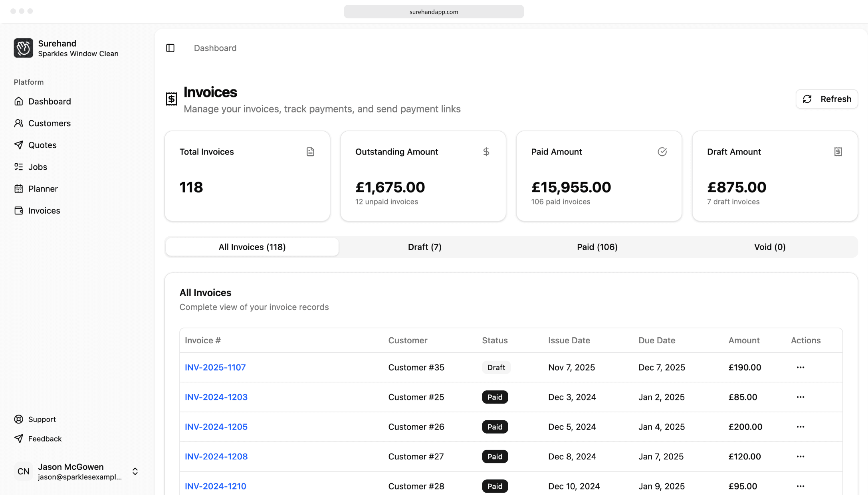868x495 pixels.
Task: Click Feedback in sidebar footer
Action: (x=45, y=439)
